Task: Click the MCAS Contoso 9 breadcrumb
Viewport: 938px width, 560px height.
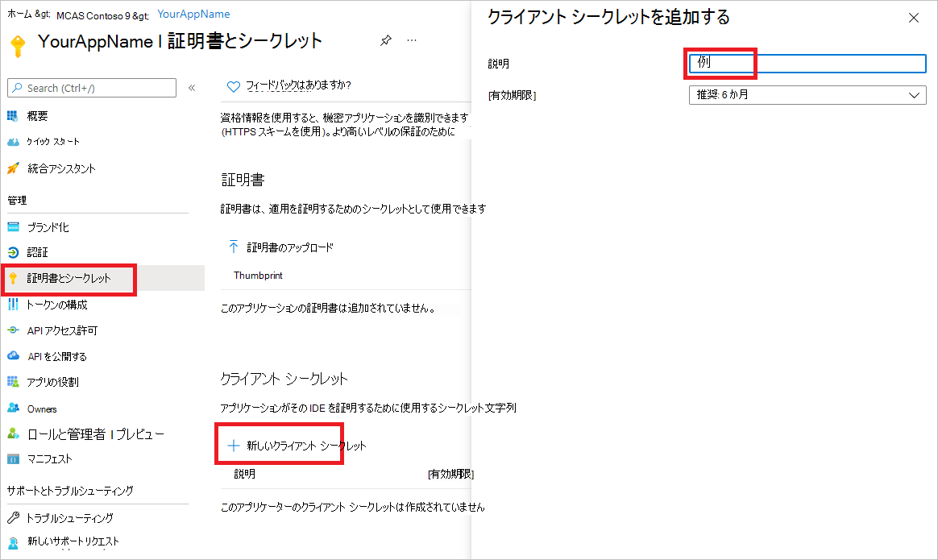Action: coord(93,15)
